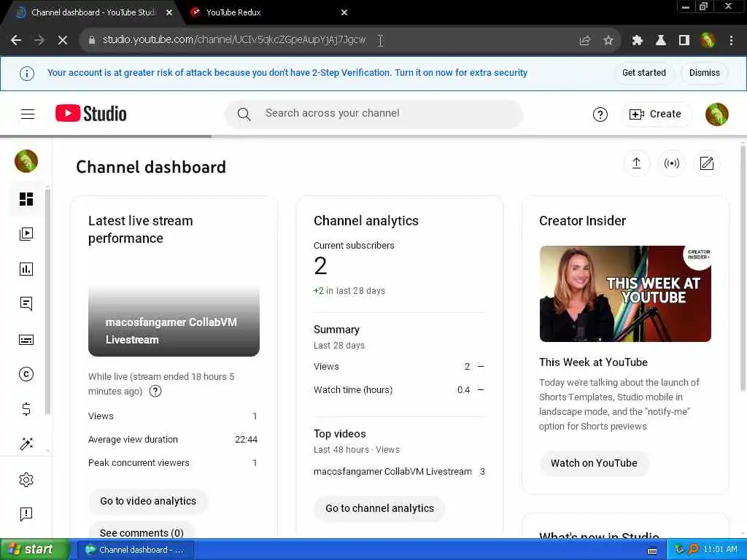Viewport: 747px width, 560px height.
Task: Click Get started for 2-Step Verification
Action: 643,73
